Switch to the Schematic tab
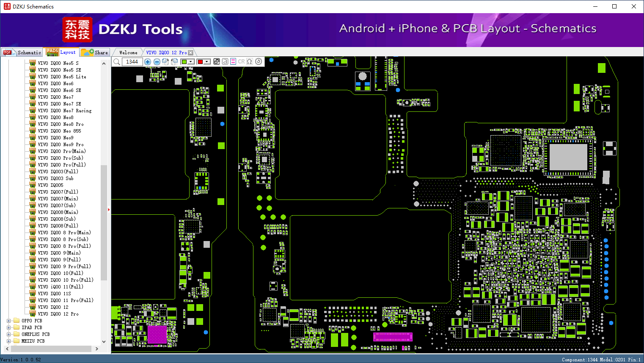The image size is (644, 363). click(22, 53)
